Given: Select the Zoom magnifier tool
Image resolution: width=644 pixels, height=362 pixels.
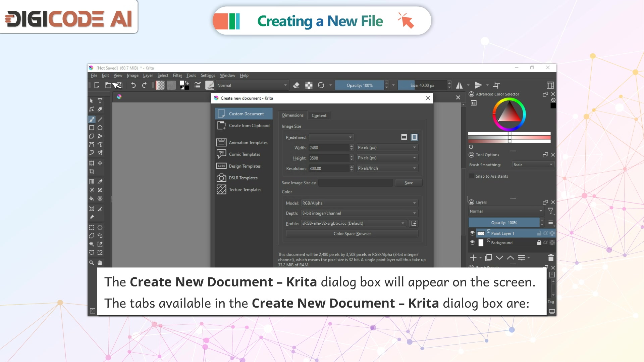Looking at the screenshot, I should (x=92, y=263).
